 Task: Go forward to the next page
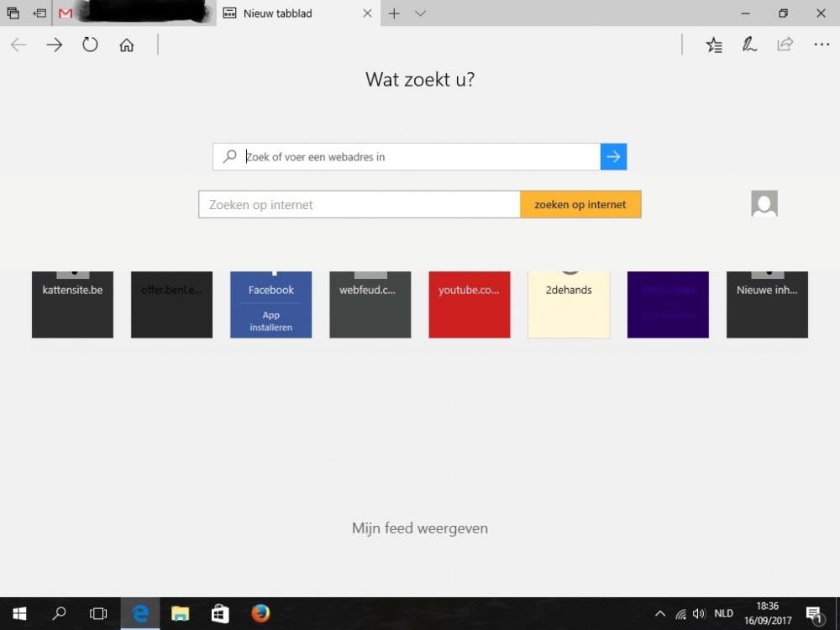tap(54, 45)
